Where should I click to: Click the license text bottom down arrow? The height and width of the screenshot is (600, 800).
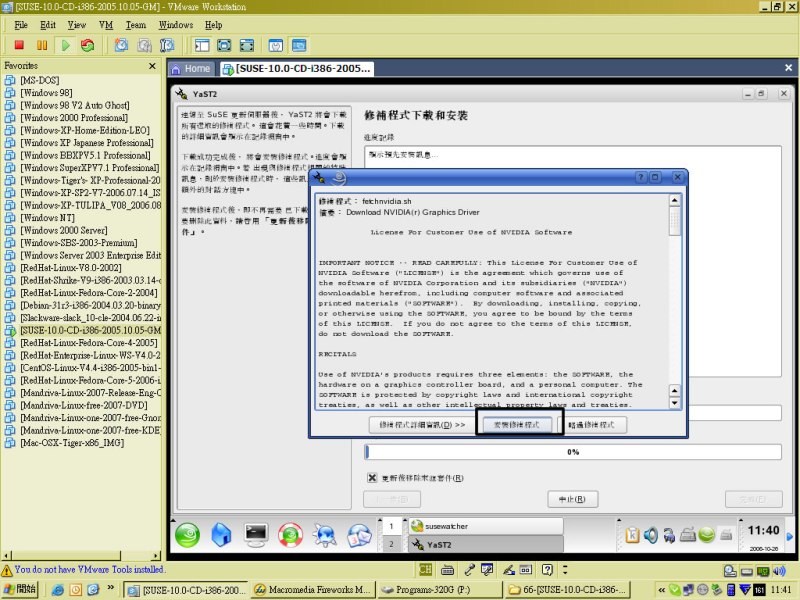point(674,403)
